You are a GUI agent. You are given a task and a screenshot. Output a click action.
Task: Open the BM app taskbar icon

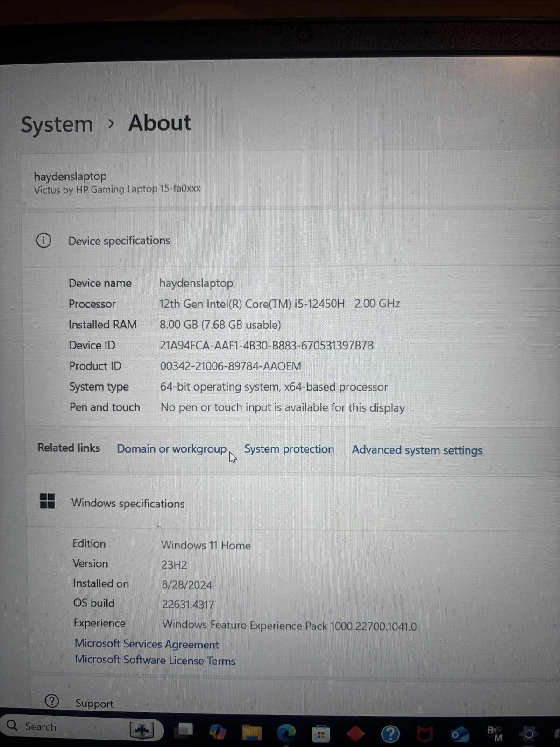pos(495,734)
